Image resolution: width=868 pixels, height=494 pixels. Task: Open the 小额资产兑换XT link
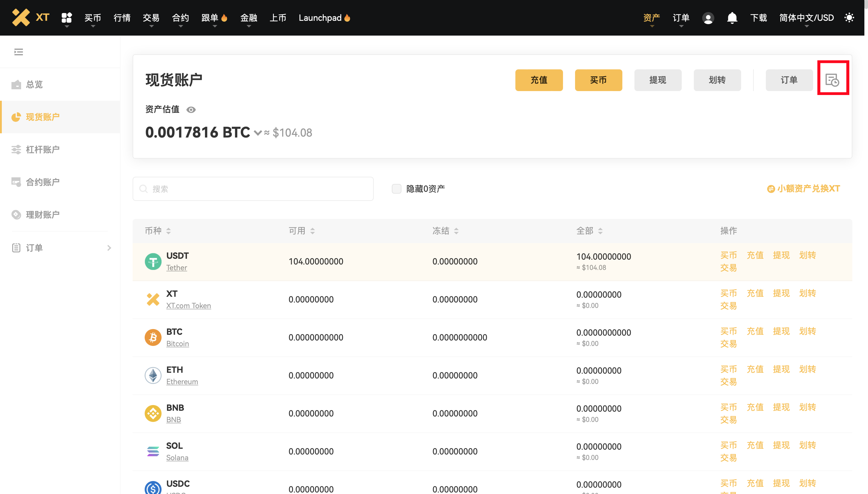(804, 189)
